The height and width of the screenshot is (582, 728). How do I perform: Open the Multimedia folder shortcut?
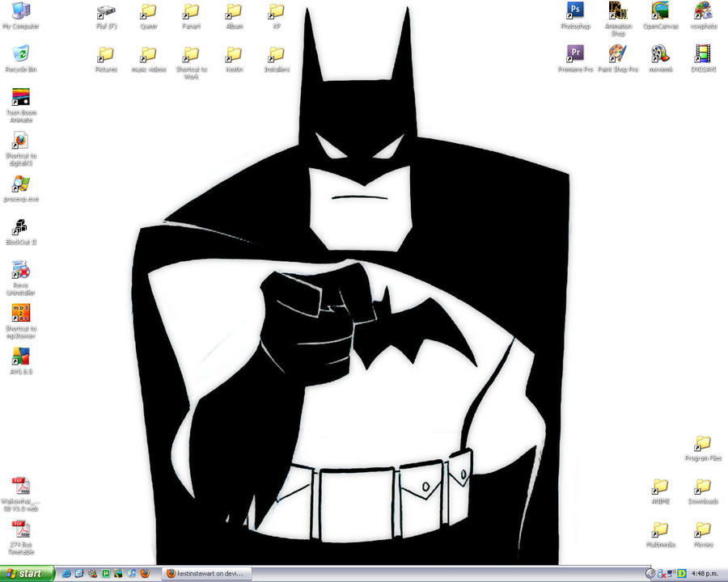[661, 534]
